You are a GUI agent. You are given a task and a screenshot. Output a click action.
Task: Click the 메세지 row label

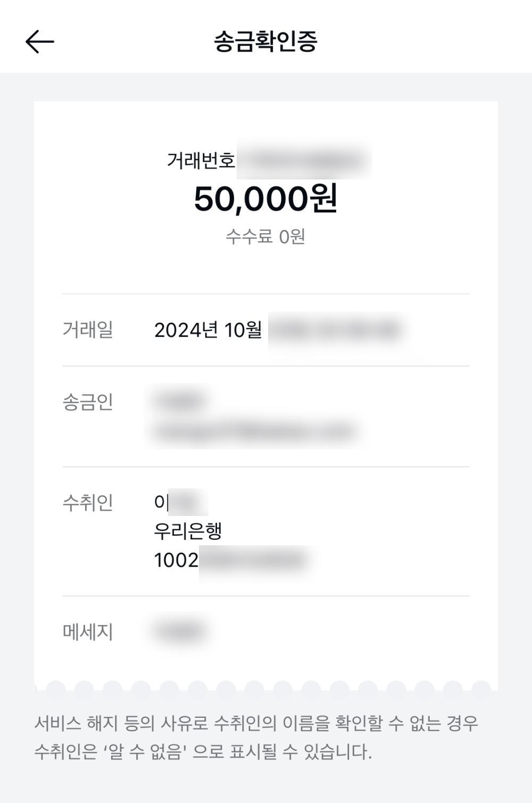click(88, 632)
